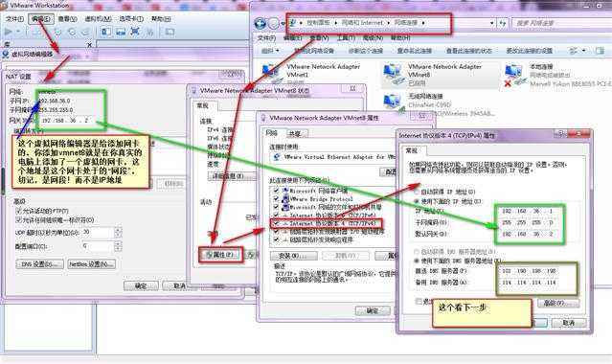Open VMware 编辑(E) menu
Image resolution: width=612 pixels, height=364 pixels.
[x=40, y=19]
